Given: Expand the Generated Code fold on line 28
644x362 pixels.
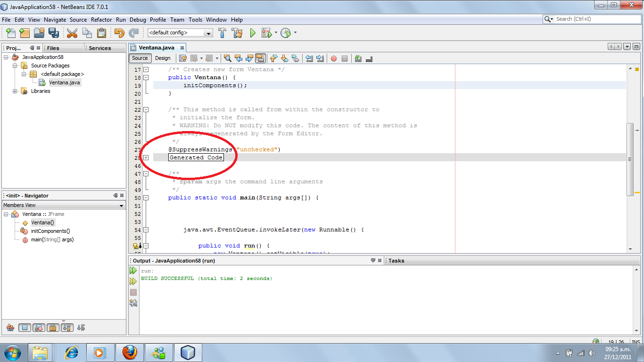Looking at the screenshot, I should coord(146,158).
